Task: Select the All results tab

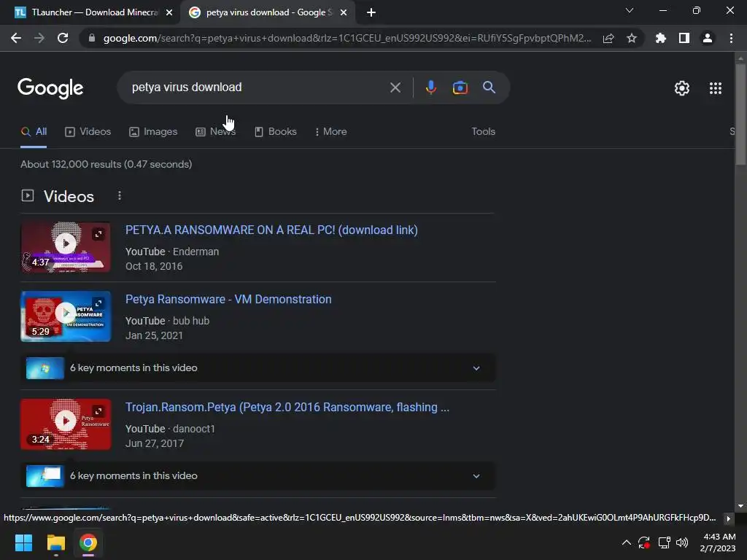Action: pyautogui.click(x=34, y=132)
